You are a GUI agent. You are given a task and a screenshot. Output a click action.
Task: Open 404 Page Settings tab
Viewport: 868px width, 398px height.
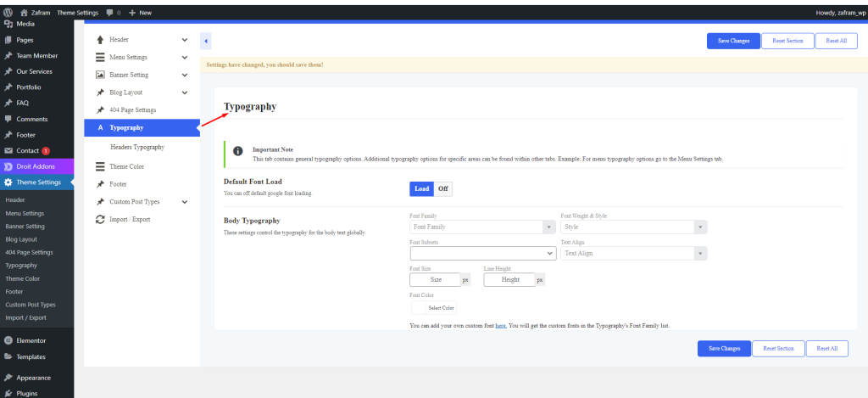132,110
